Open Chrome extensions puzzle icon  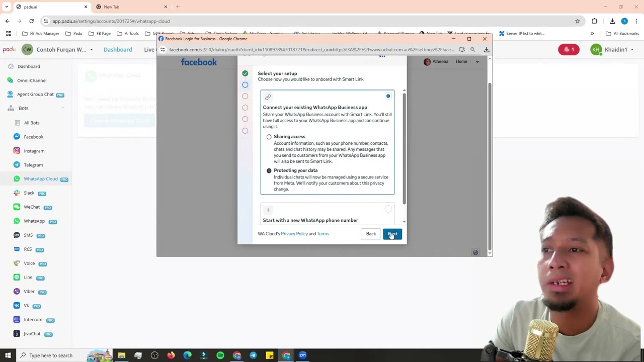(595, 21)
